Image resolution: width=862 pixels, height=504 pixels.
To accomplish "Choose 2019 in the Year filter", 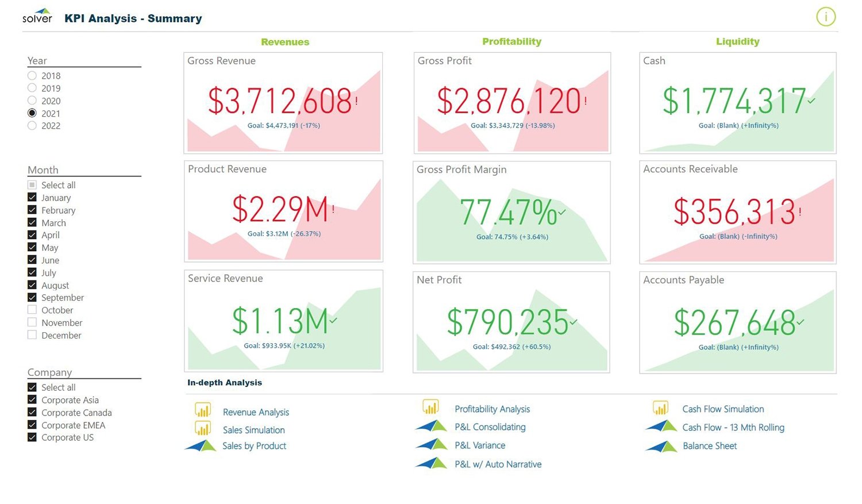I will 32,88.
